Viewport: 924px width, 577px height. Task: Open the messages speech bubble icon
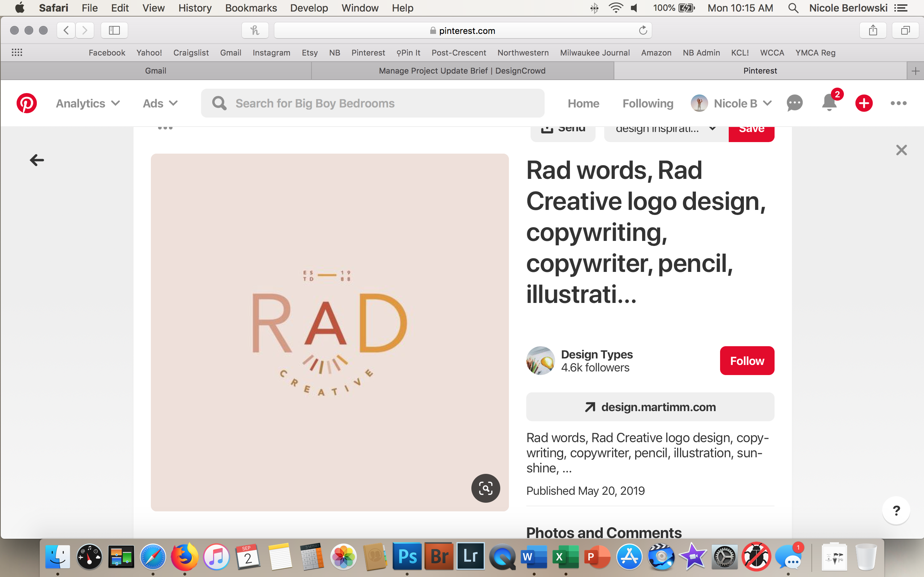click(x=794, y=103)
